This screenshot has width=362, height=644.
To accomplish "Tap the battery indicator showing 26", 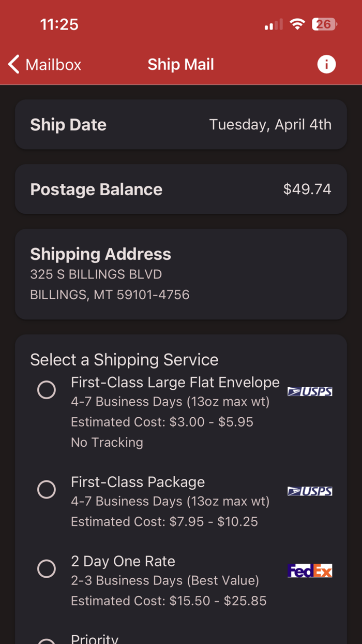I will tap(324, 24).
